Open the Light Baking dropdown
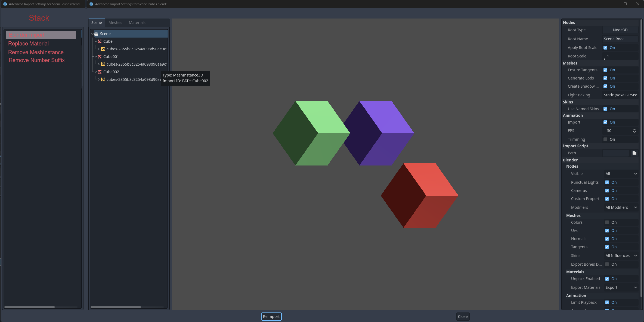644x322 pixels. [620, 95]
